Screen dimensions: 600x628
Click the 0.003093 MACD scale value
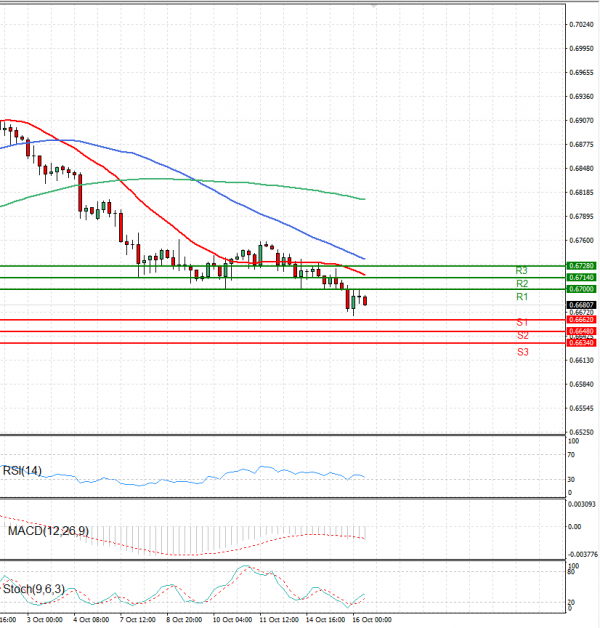(582, 504)
